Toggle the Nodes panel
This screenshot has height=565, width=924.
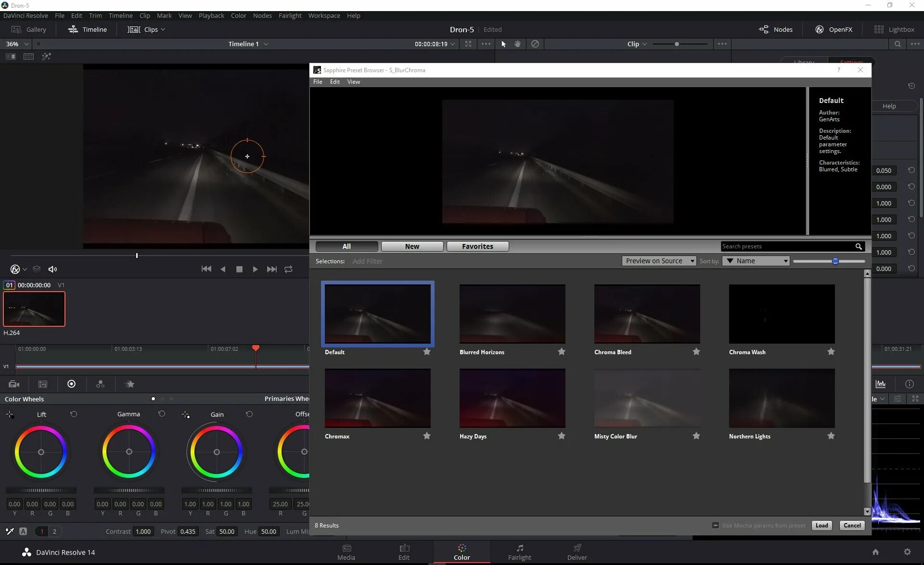click(x=776, y=29)
